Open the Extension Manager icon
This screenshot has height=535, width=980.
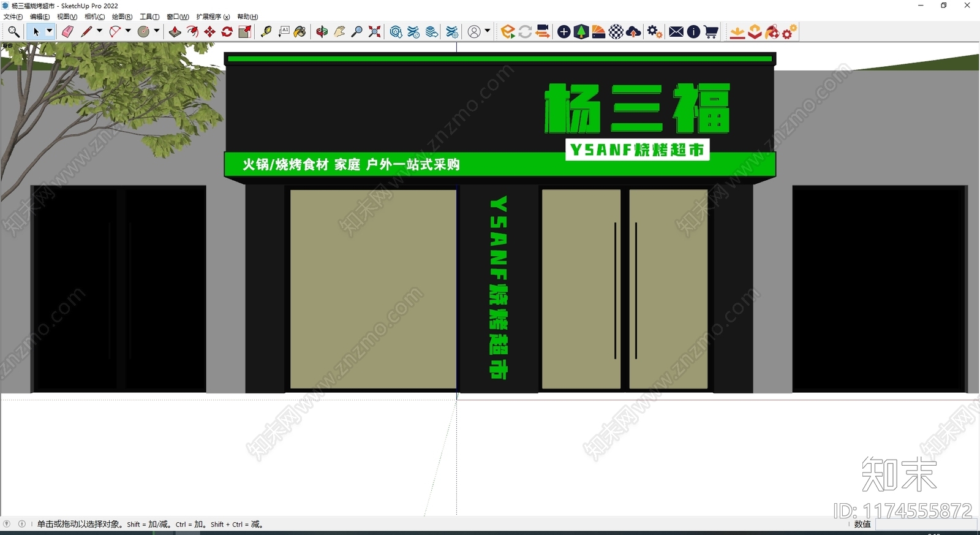452,32
